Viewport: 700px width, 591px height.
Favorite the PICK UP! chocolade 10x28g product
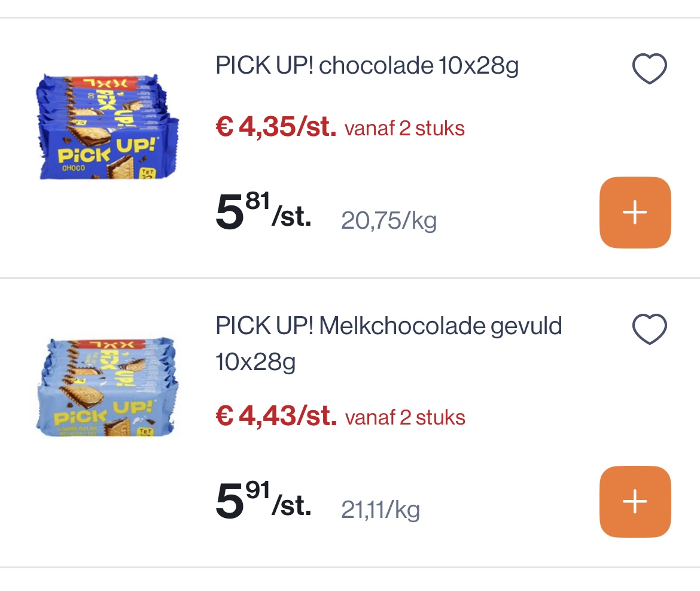[x=649, y=68]
